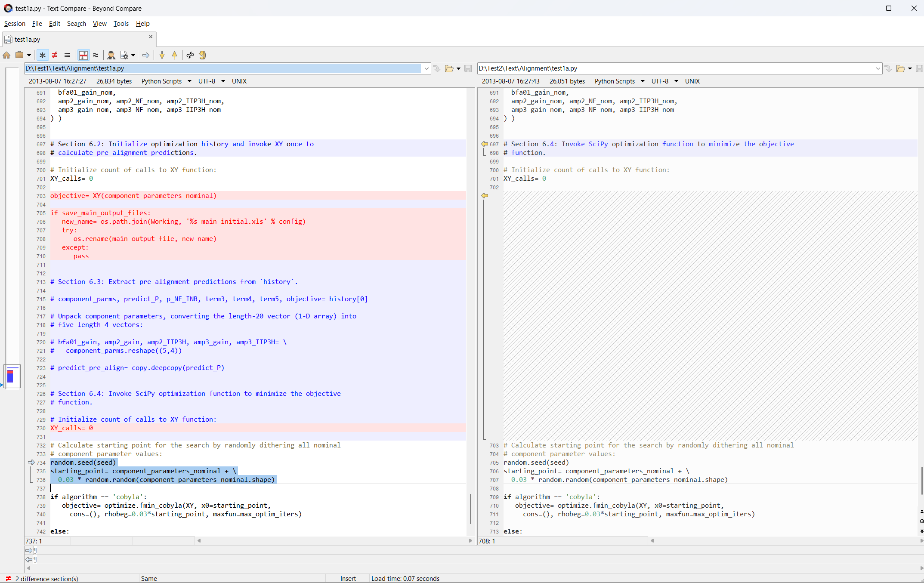This screenshot has width=924, height=583.
Task: Swap sides with the swap icon
Action: (x=190, y=55)
